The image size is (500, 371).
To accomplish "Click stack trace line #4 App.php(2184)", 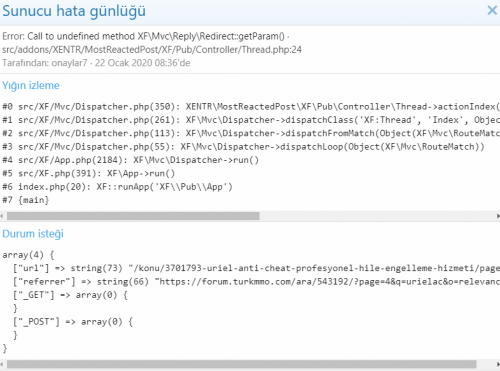I will [x=131, y=160].
